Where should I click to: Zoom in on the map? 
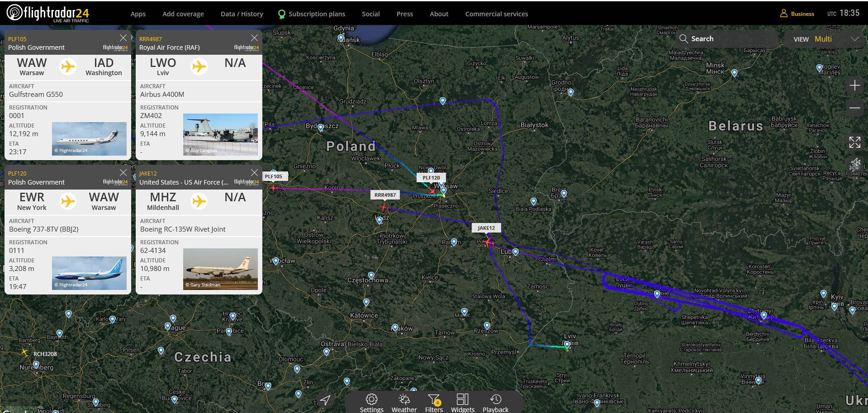[854, 85]
